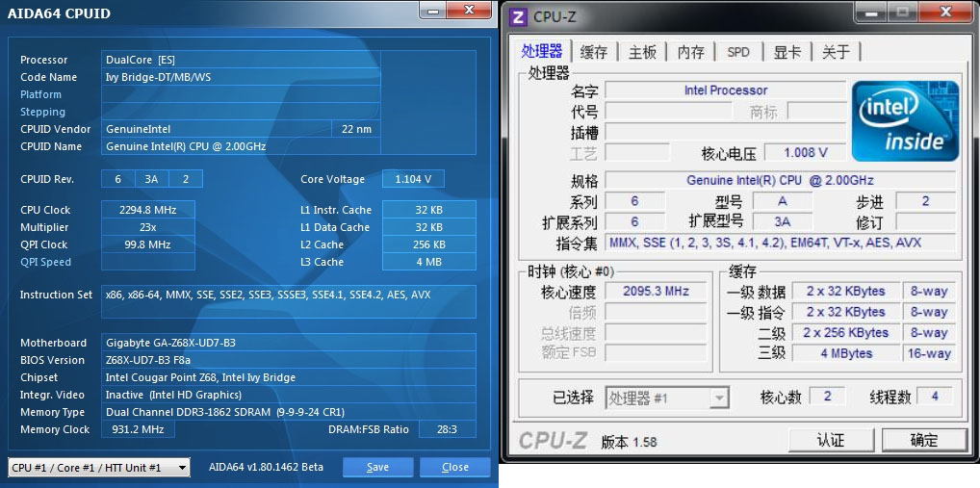
Task: Click the Intel inside logo in CPU-Z
Action: click(x=904, y=120)
